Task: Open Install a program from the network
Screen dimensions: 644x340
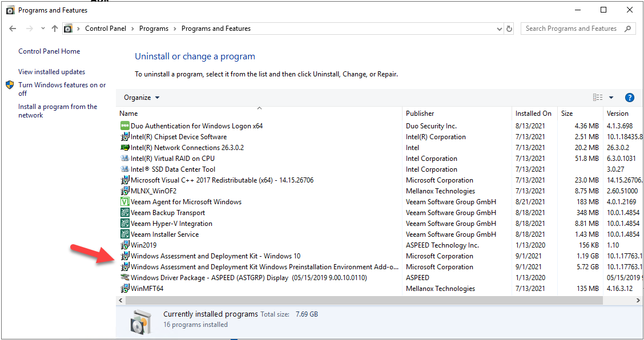Action: pyautogui.click(x=58, y=111)
